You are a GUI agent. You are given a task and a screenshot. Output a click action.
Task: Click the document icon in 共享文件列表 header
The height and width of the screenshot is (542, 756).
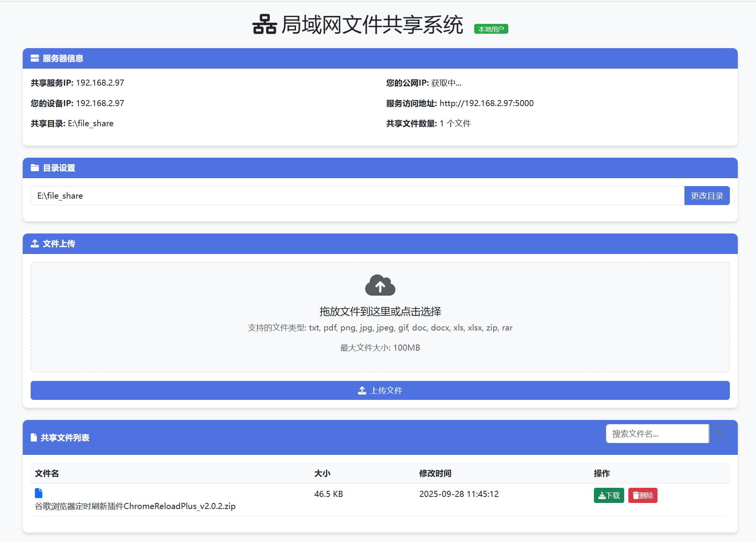click(x=34, y=438)
